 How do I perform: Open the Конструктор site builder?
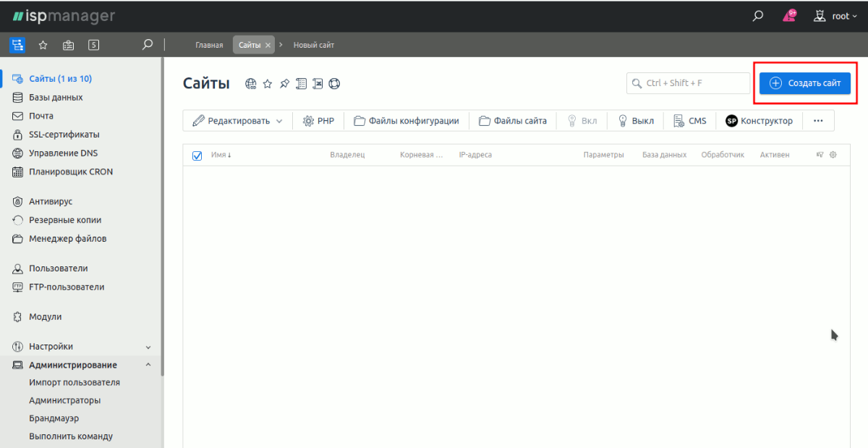coord(759,121)
